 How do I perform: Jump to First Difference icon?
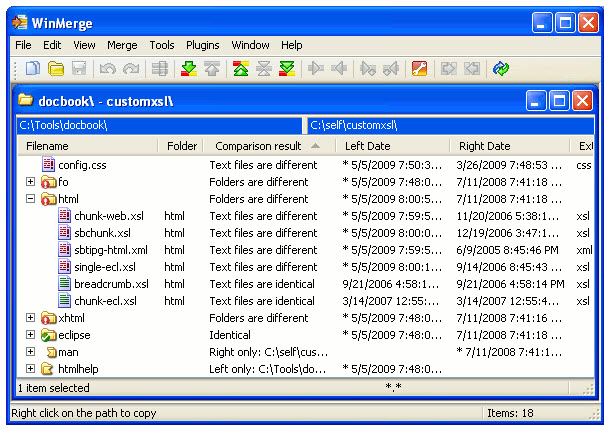(x=241, y=69)
